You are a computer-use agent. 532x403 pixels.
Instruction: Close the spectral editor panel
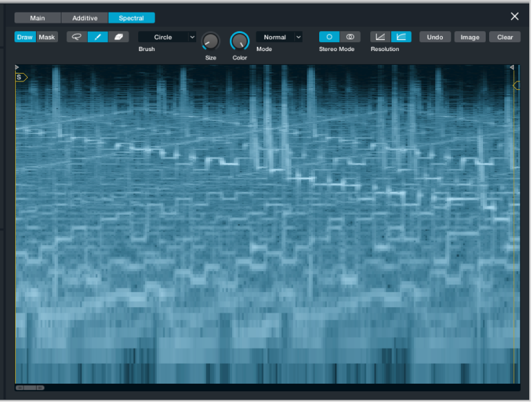pos(515,17)
